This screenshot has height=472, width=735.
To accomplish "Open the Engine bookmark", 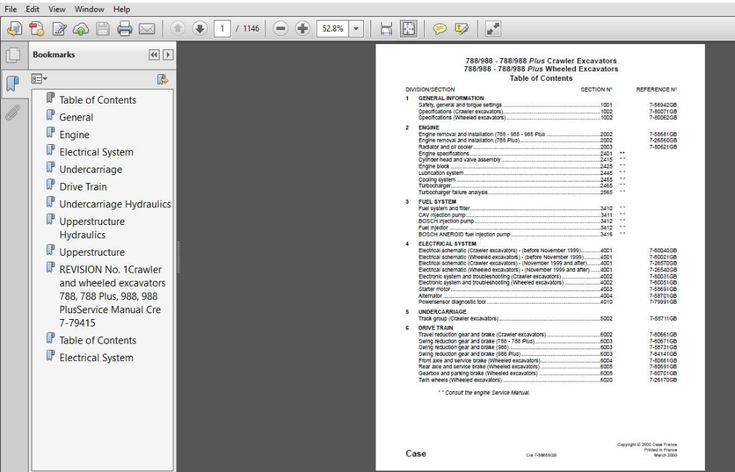I will coord(74,135).
